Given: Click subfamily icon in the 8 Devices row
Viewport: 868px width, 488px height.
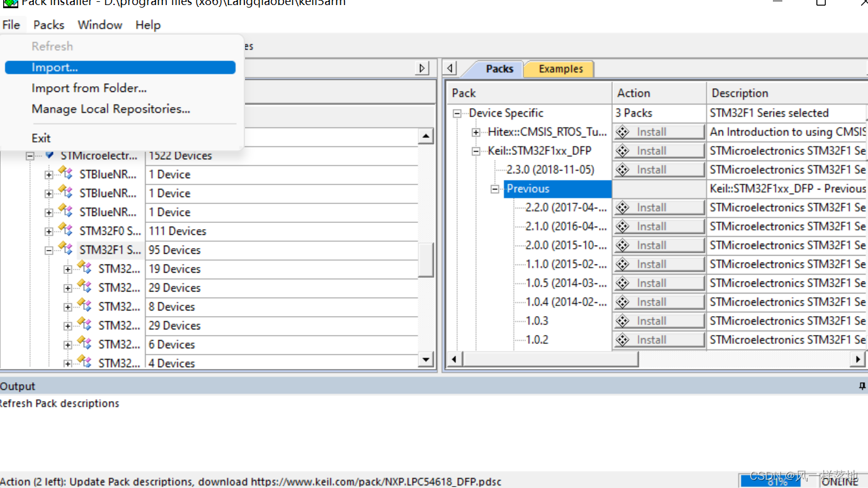Looking at the screenshot, I should (x=84, y=306).
